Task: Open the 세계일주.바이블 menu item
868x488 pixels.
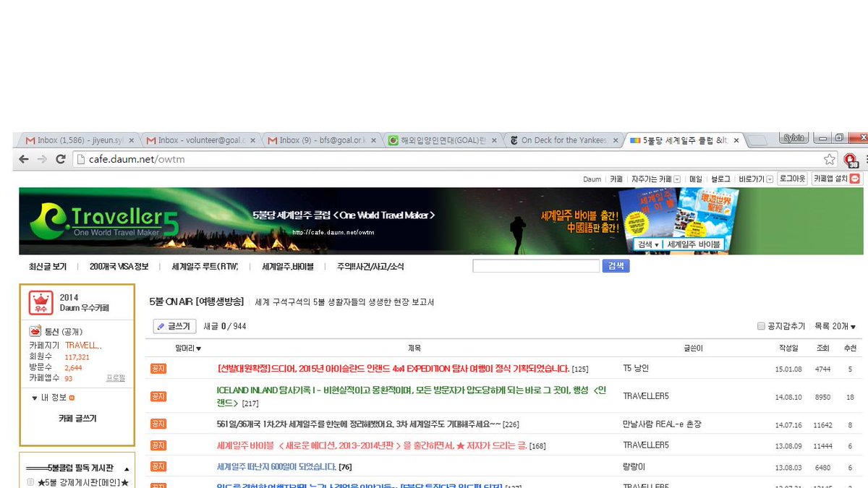Action: [x=288, y=267]
